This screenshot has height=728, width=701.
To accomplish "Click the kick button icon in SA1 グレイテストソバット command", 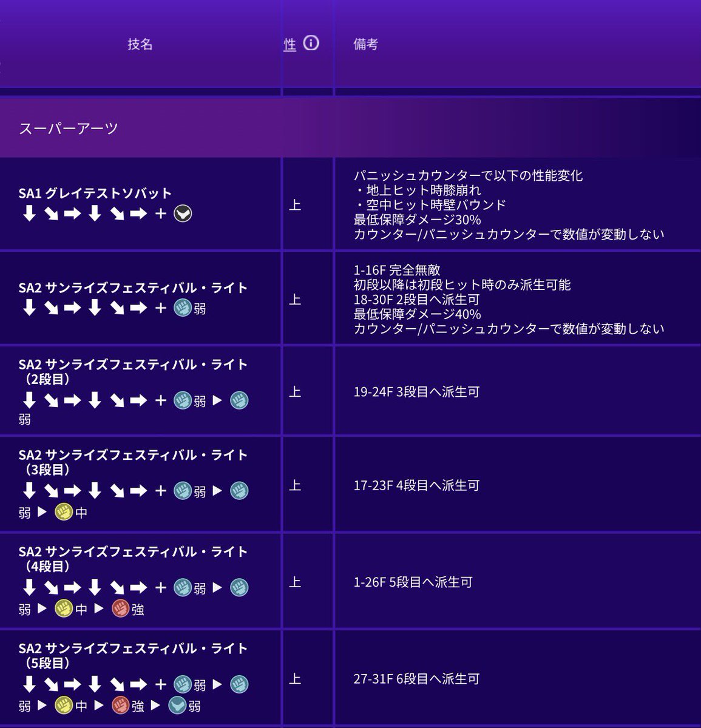I will pos(183,214).
